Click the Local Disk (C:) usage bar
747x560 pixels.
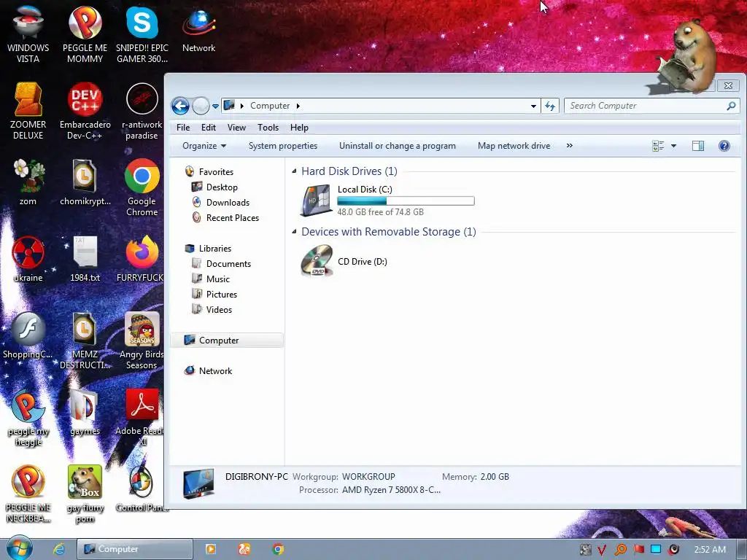pos(406,201)
